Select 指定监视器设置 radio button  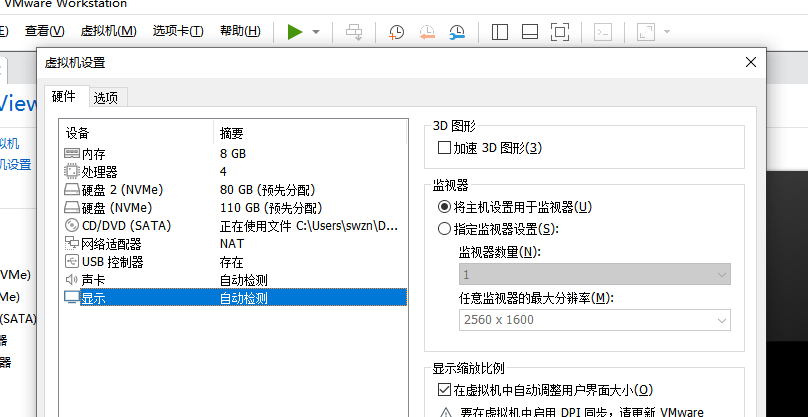(x=444, y=229)
